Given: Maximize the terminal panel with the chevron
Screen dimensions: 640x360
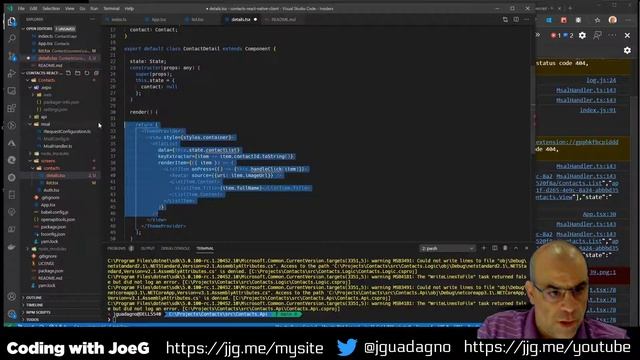Looking at the screenshot, I should coord(516,248).
